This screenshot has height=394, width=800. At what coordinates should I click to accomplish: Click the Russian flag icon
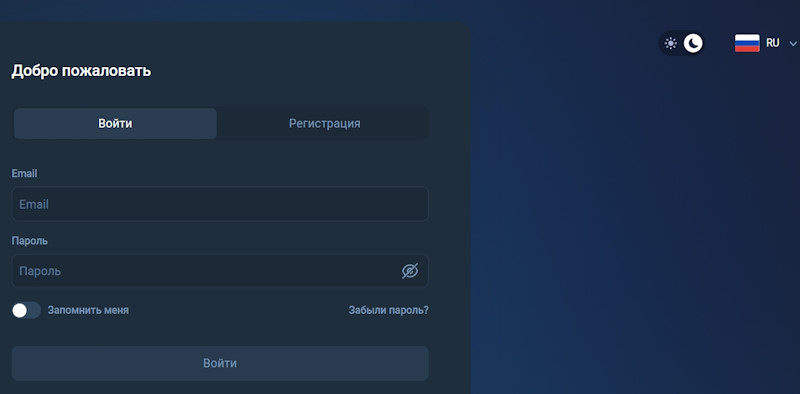(x=747, y=43)
